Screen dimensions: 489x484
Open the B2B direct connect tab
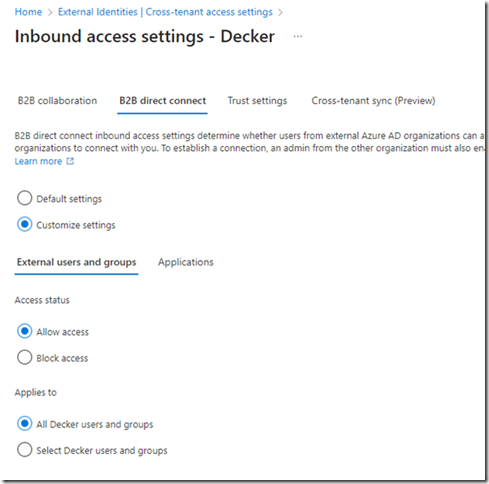coord(162,101)
